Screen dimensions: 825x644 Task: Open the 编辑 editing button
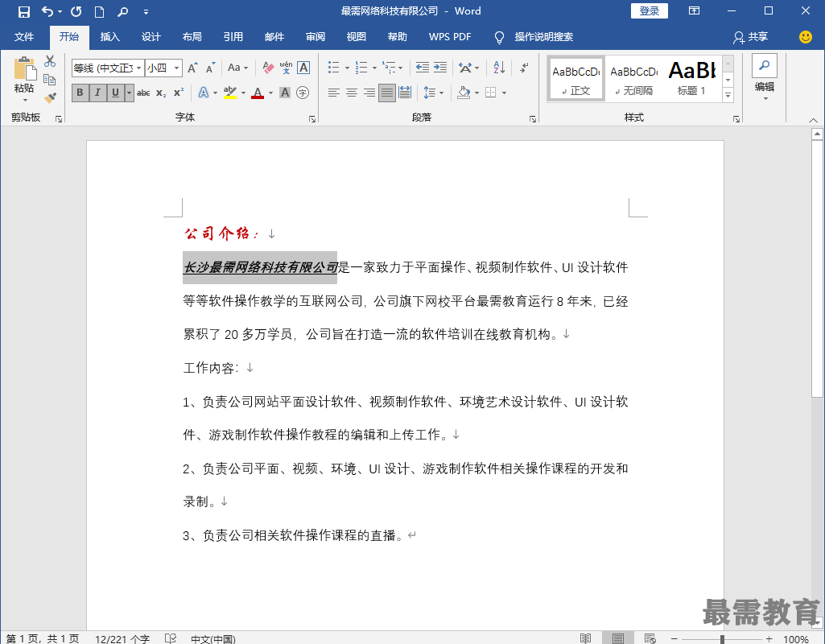tap(765, 77)
